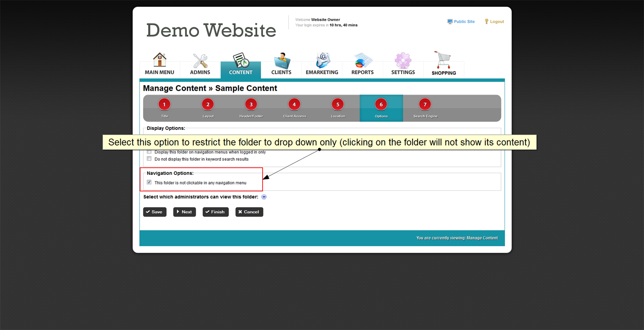Viewport: 644px width, 330px height.
Task: Uncheck 'This folder is not clickable' checkbox
Action: 149,182
